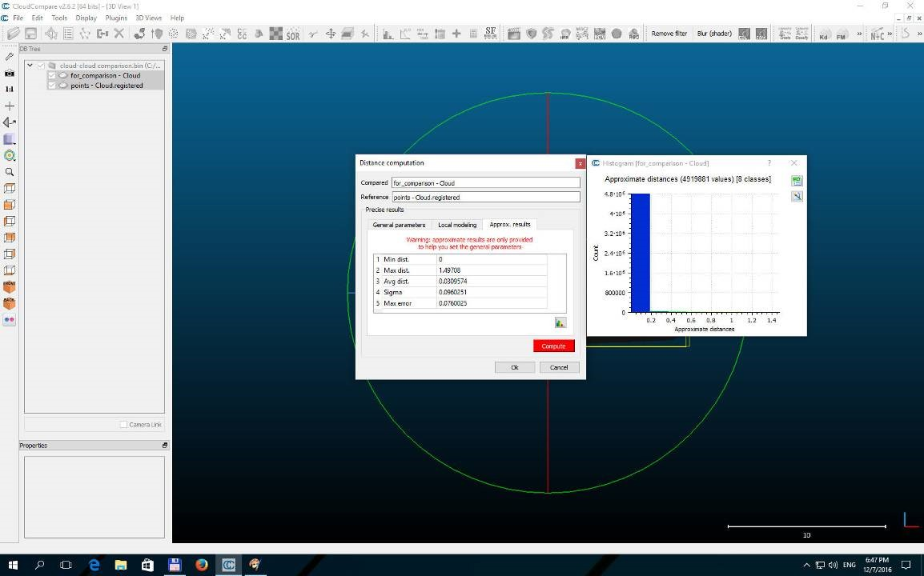The image size is (924, 576).
Task: Click the export icon in Histogram window
Action: (x=797, y=181)
